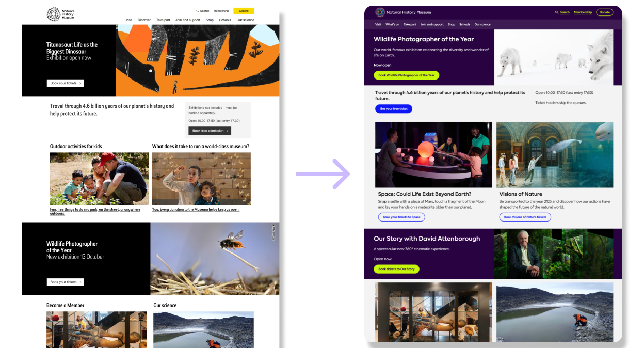
Task: Open the yellow Membership link in the purple header
Action: click(583, 12)
